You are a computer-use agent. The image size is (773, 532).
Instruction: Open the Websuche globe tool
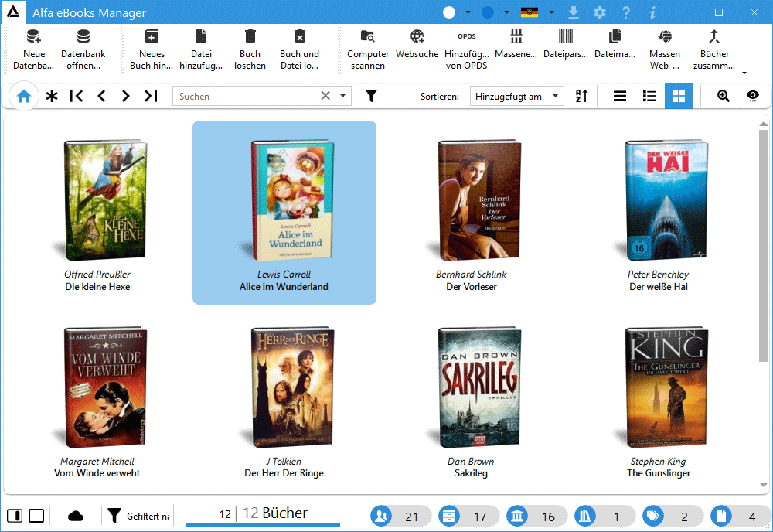click(x=417, y=36)
